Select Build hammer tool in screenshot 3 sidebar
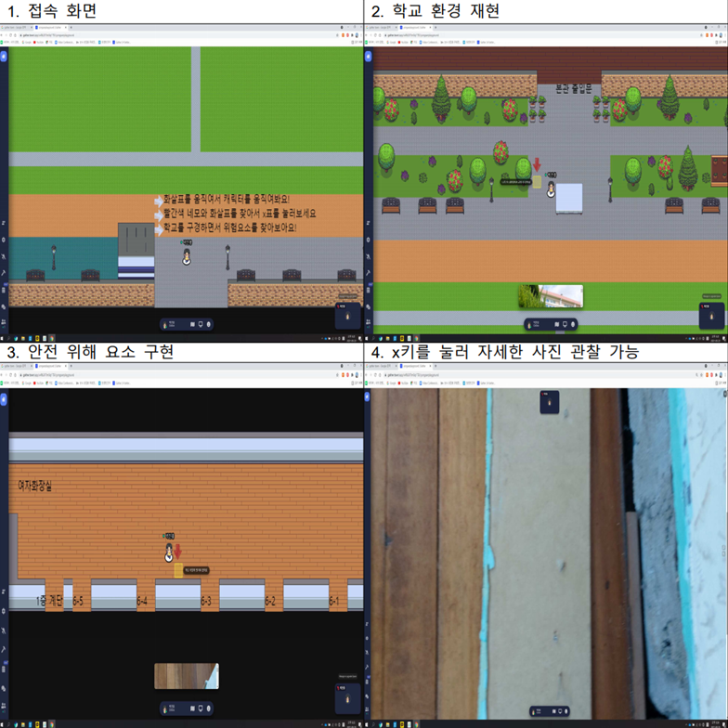This screenshot has height=728, width=728. [4, 649]
